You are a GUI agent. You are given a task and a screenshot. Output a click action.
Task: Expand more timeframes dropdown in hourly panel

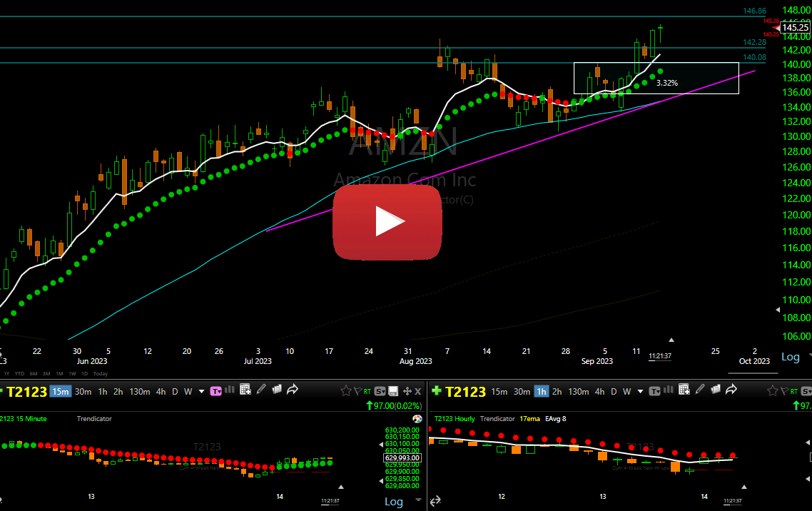coord(640,391)
